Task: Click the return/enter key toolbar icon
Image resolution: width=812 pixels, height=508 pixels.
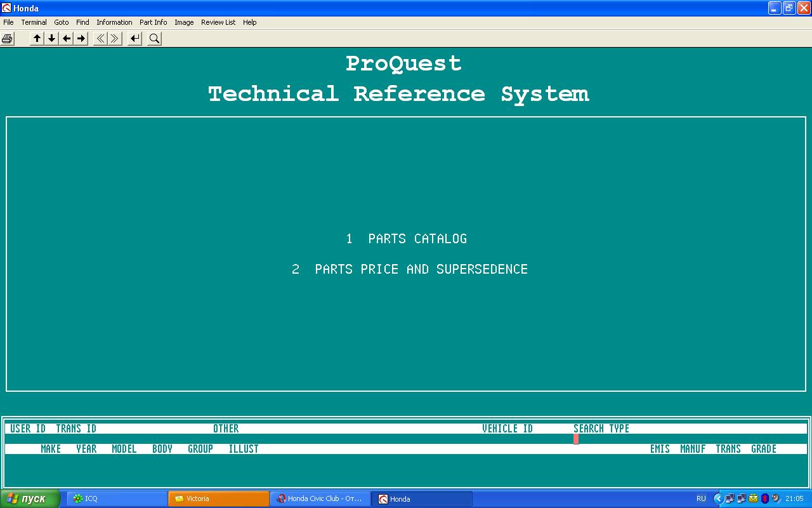Action: pyautogui.click(x=134, y=39)
